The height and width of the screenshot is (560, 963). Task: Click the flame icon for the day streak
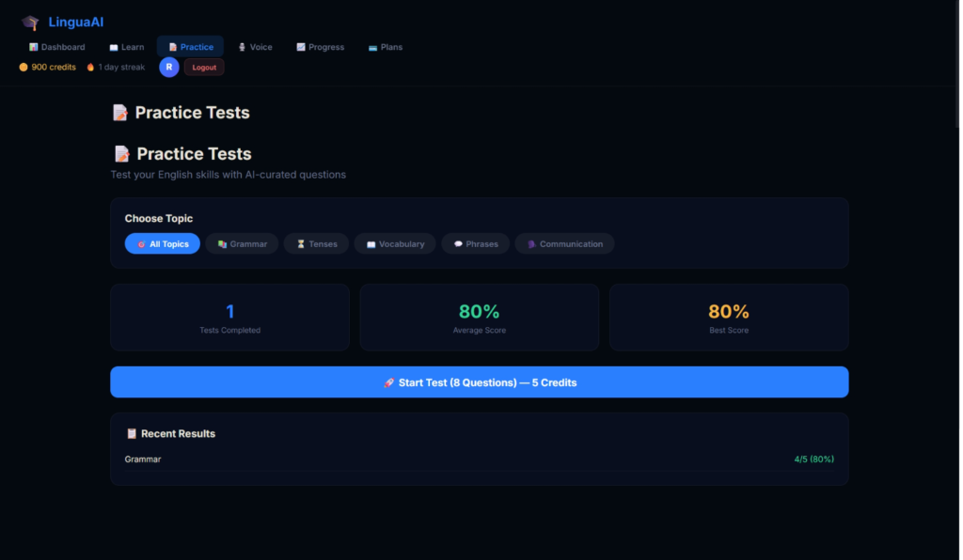(x=90, y=67)
